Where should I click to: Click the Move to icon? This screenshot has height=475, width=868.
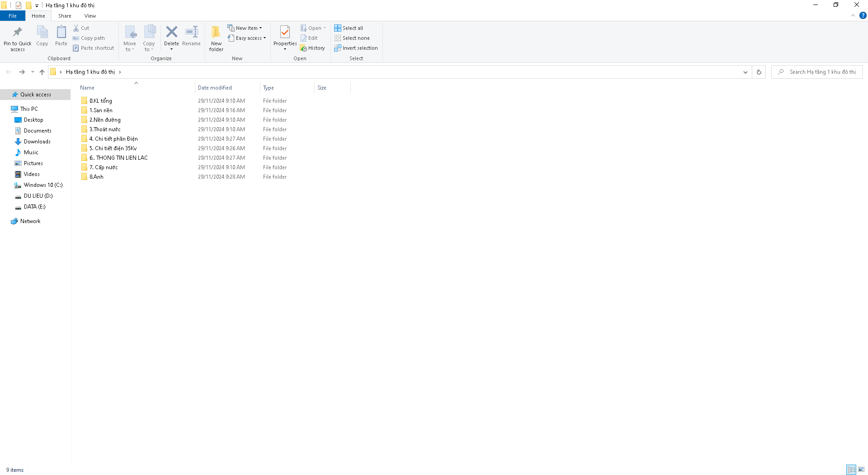pyautogui.click(x=130, y=32)
